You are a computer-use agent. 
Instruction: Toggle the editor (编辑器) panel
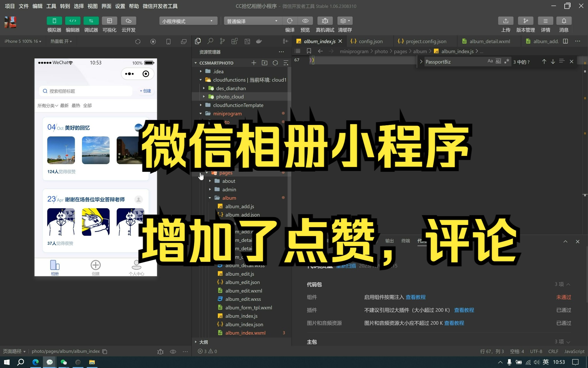[73, 21]
